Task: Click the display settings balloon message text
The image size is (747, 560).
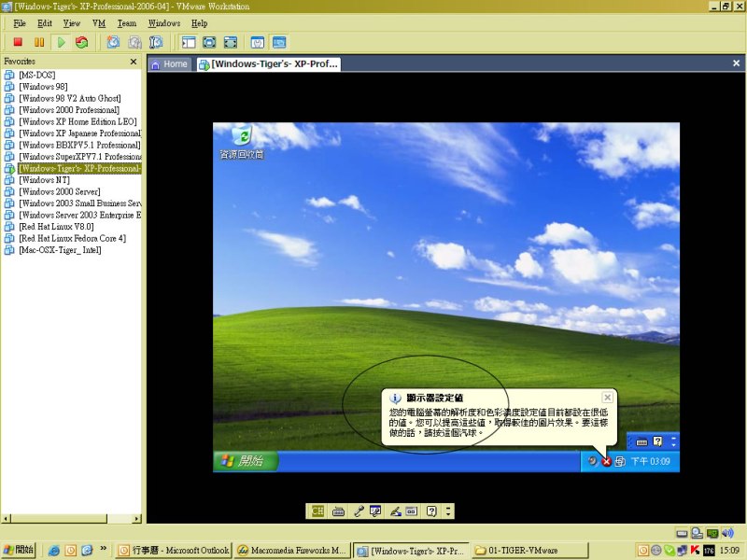Action: coord(499,423)
